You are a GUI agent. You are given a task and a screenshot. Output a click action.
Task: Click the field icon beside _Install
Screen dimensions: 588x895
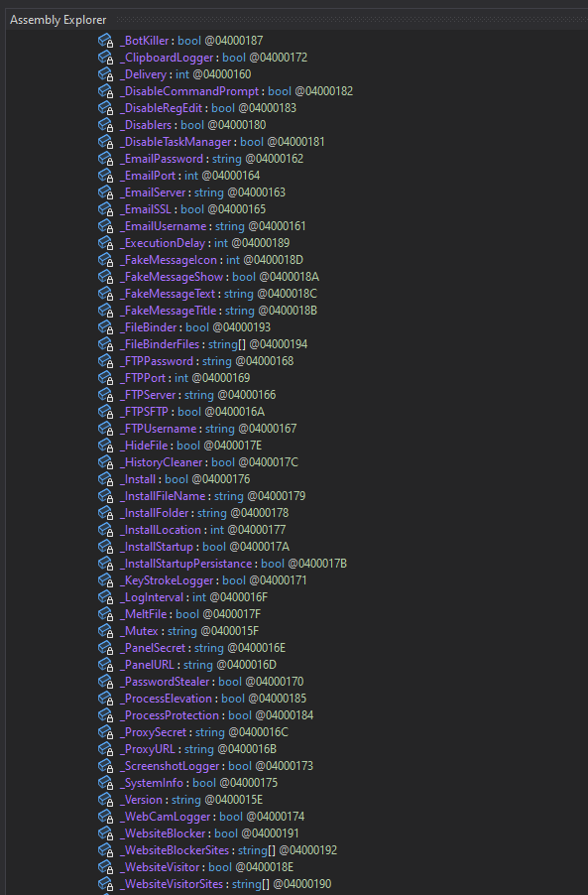(105, 479)
